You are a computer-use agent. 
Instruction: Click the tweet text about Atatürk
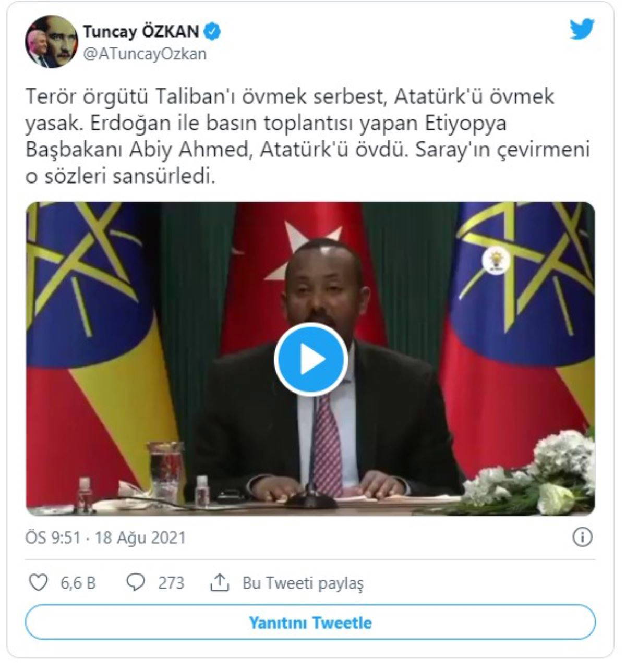308,137
